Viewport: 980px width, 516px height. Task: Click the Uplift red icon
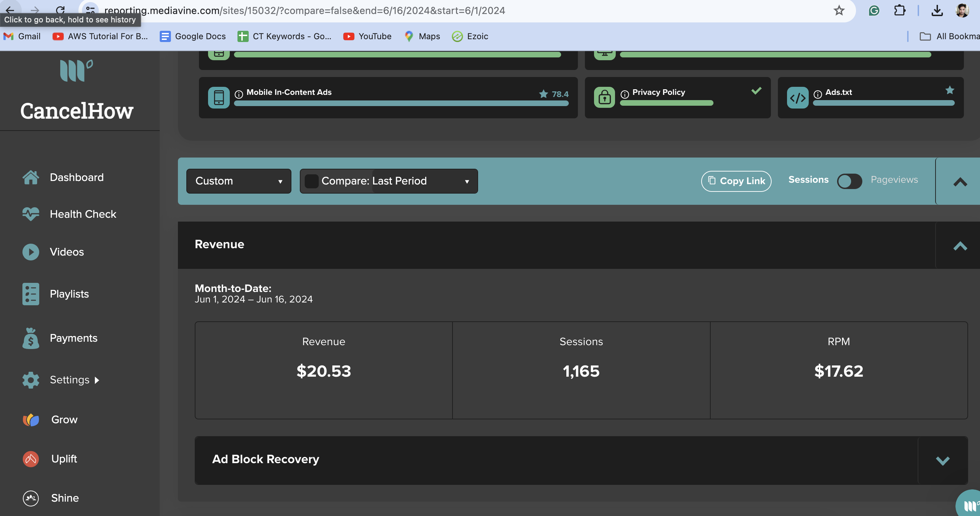(30, 459)
